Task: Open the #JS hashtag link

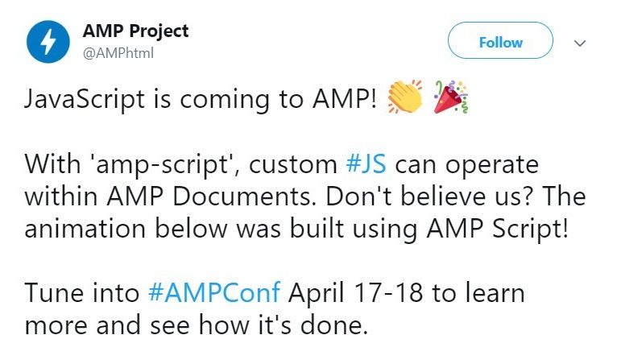Action: (x=366, y=164)
